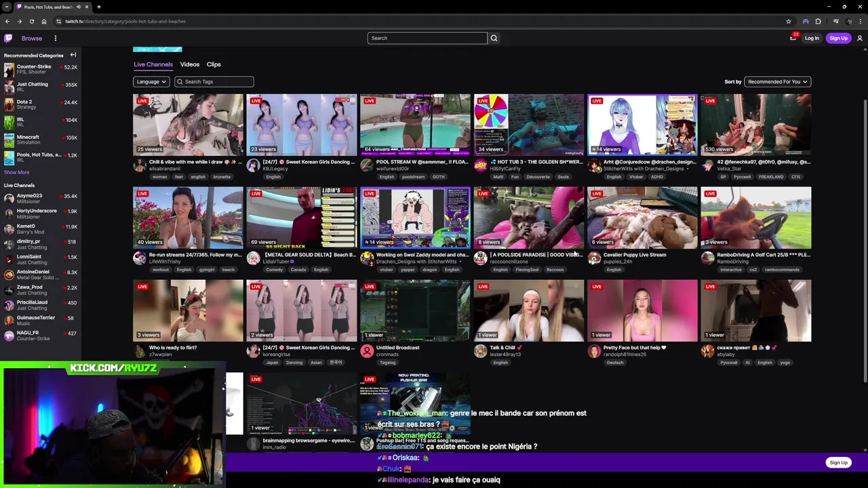This screenshot has height=488, width=868.
Task: Click the 'Raccoon' tag
Action: (x=555, y=270)
